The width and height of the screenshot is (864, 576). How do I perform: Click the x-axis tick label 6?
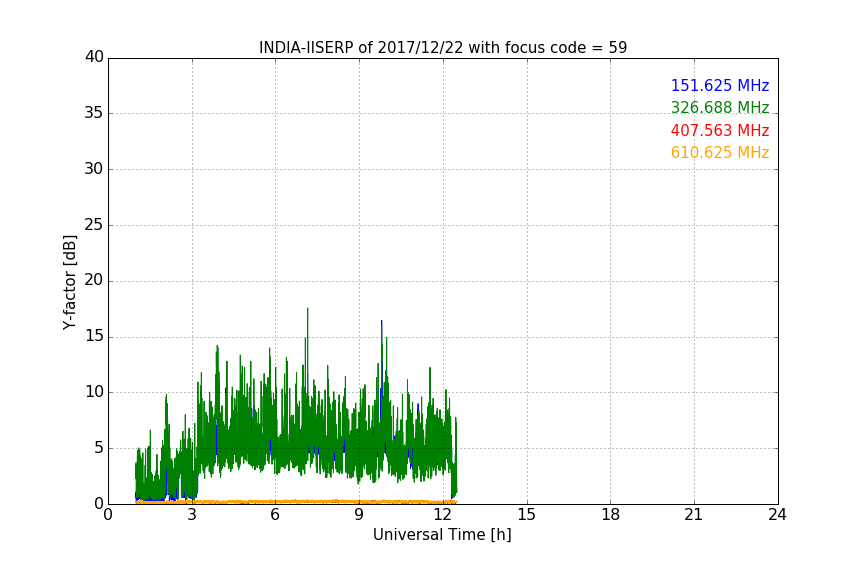275,515
